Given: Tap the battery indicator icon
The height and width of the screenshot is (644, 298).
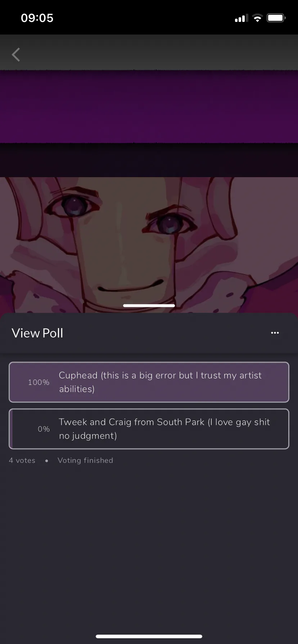Looking at the screenshot, I should point(276,18).
